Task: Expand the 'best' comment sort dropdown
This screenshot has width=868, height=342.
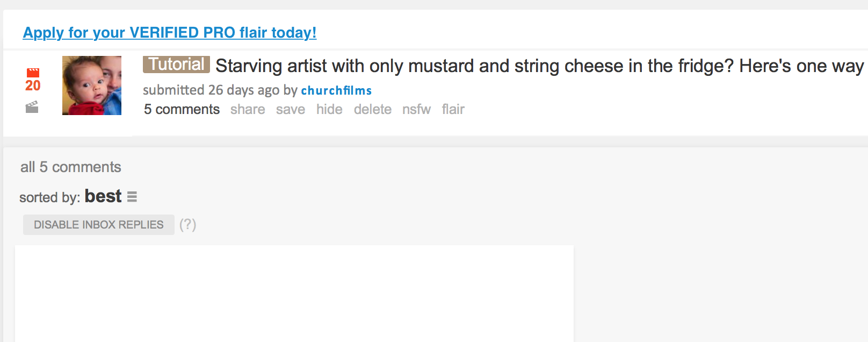Action: point(103,196)
